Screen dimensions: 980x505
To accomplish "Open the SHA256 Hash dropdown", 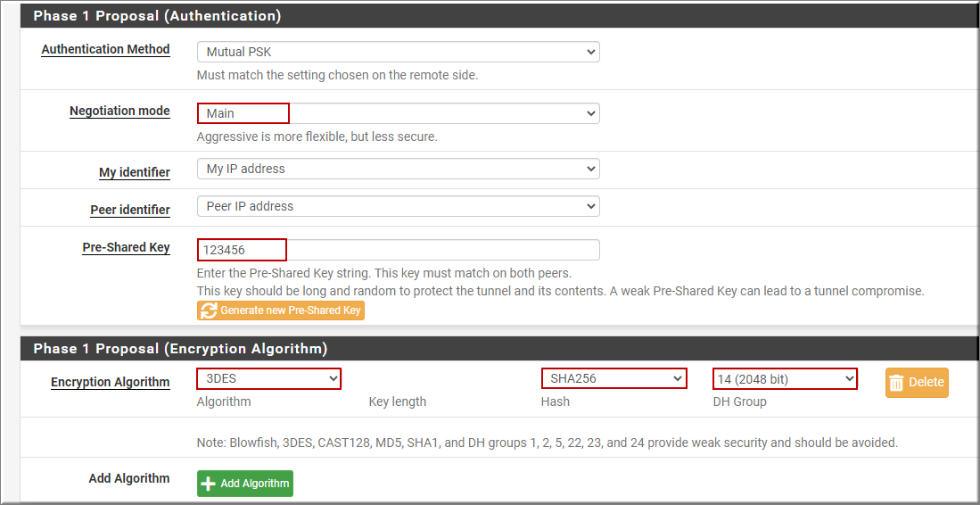I will pos(614,378).
